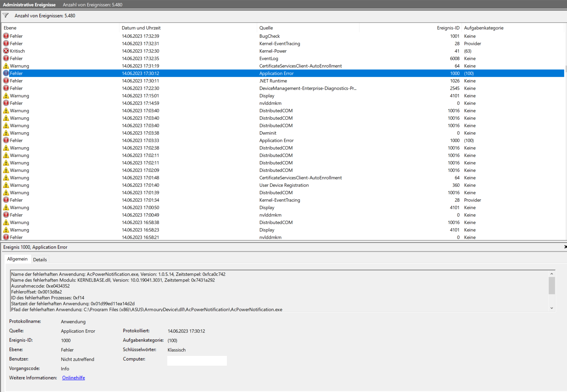The width and height of the screenshot is (567, 392).
Task: Click the warning icon on Dwminit row
Action: pos(6,133)
